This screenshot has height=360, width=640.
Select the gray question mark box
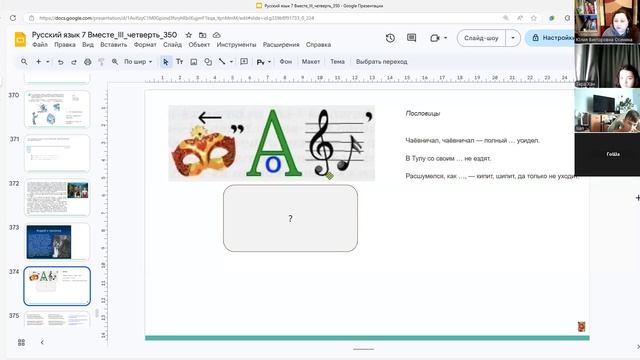[290, 218]
